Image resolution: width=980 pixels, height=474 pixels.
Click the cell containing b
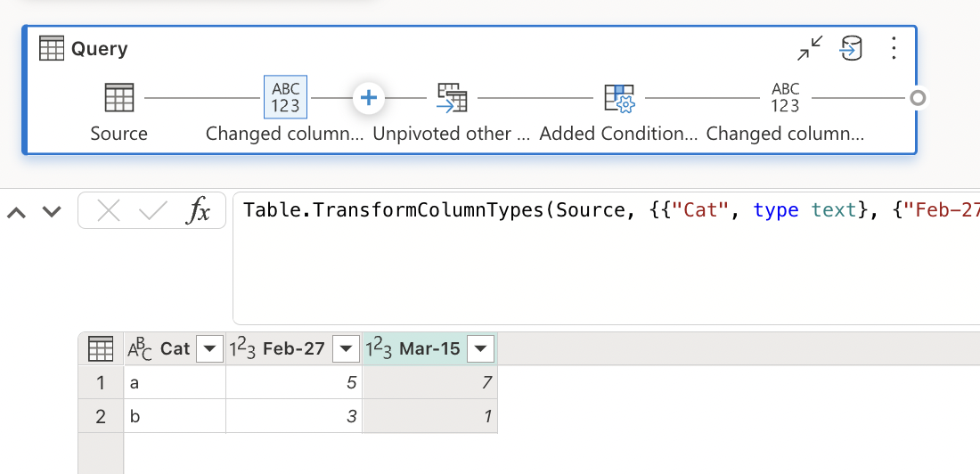coord(175,416)
